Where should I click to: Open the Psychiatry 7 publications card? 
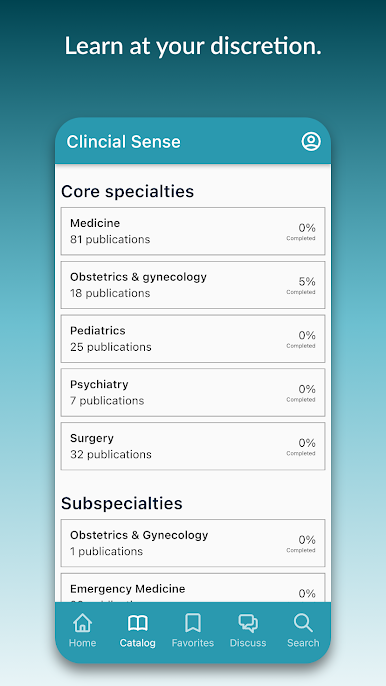point(193,392)
